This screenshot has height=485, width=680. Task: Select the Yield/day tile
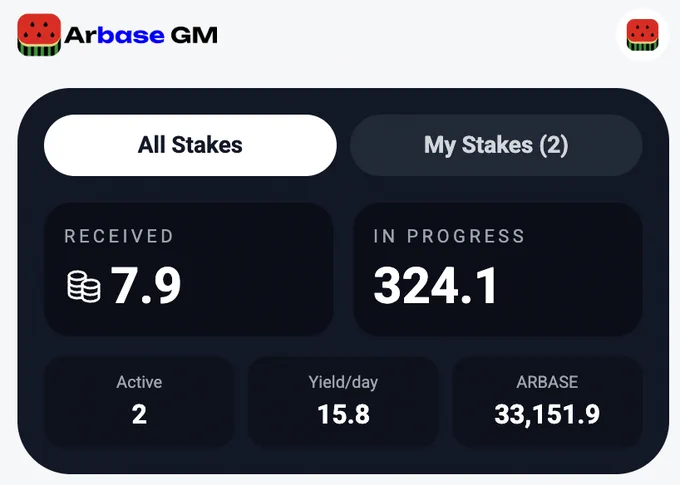click(x=343, y=401)
